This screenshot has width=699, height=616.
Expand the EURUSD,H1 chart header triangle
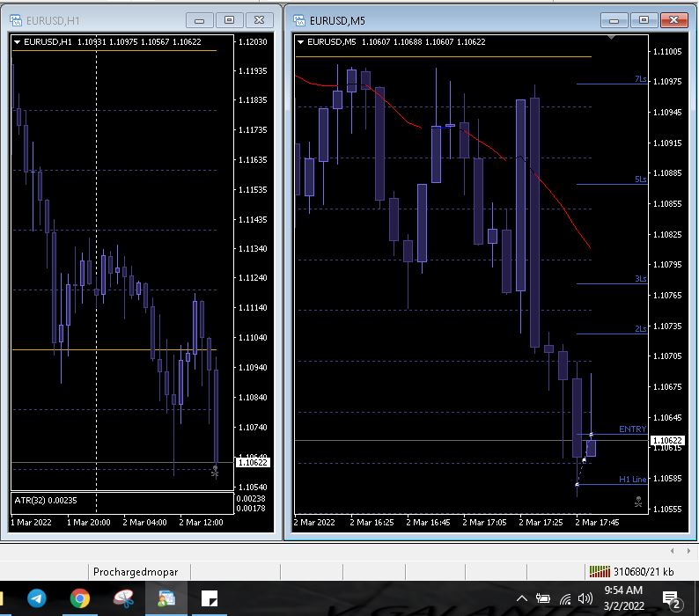pyautogui.click(x=18, y=42)
